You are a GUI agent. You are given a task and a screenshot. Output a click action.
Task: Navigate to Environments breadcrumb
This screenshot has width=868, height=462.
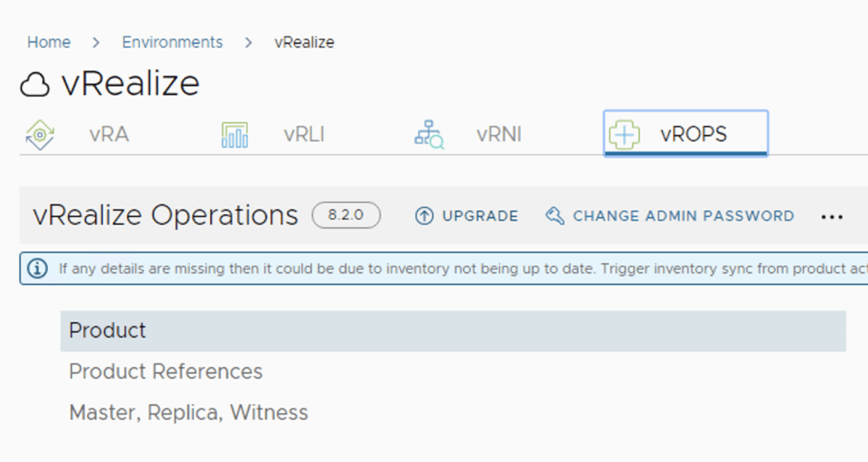coord(172,42)
